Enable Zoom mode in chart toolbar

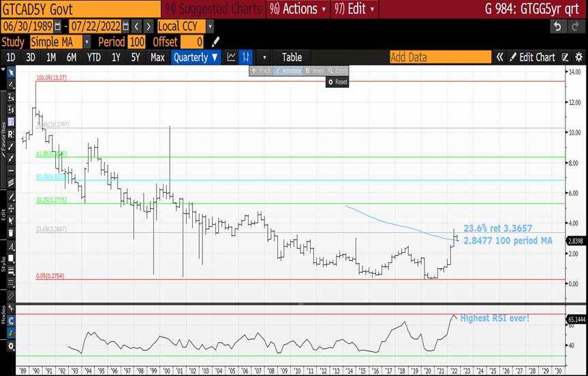pyautogui.click(x=337, y=70)
